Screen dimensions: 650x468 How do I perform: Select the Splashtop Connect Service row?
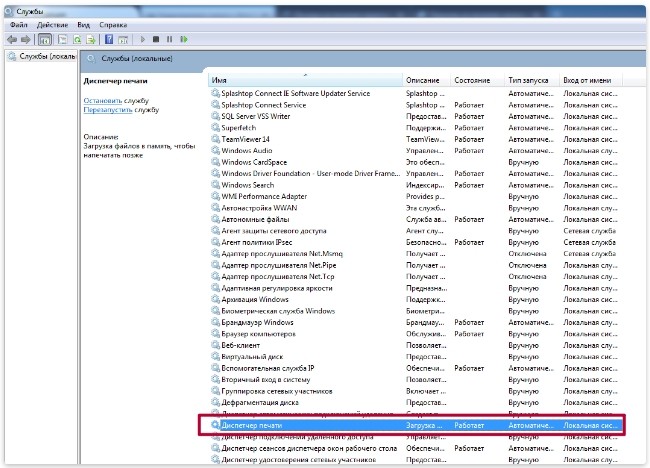pos(416,105)
